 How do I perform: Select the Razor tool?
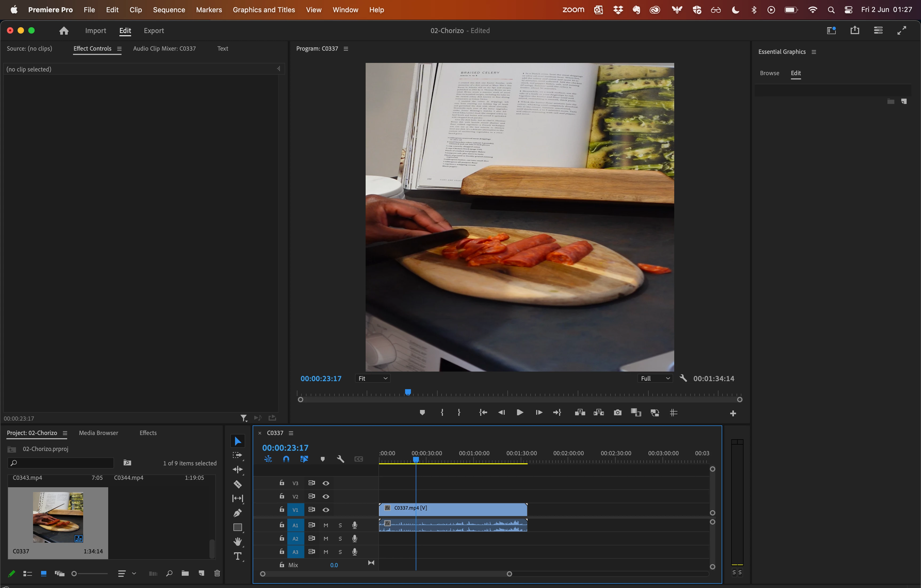[237, 484]
